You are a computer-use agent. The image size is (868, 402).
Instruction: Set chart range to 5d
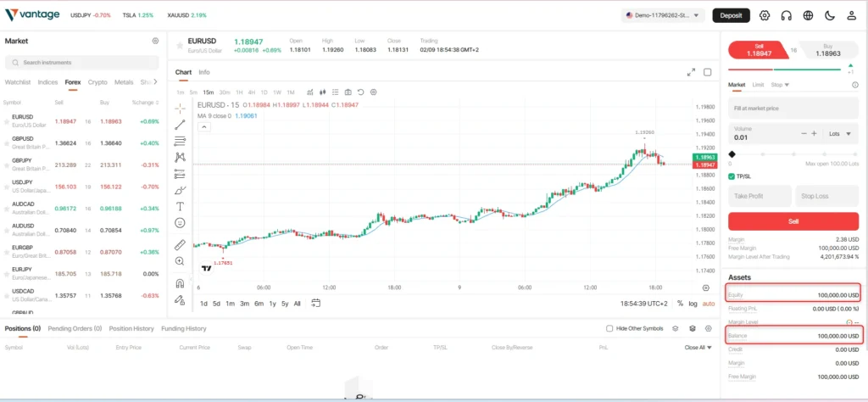pos(216,304)
